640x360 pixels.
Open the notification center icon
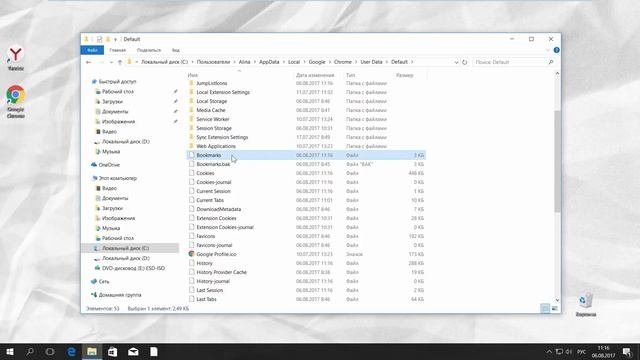tap(627, 351)
